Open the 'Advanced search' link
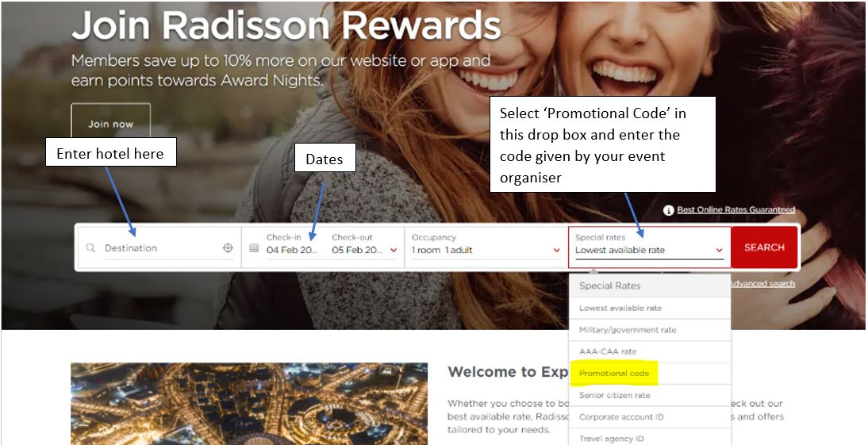This screenshot has width=868, height=445. pyautogui.click(x=761, y=283)
